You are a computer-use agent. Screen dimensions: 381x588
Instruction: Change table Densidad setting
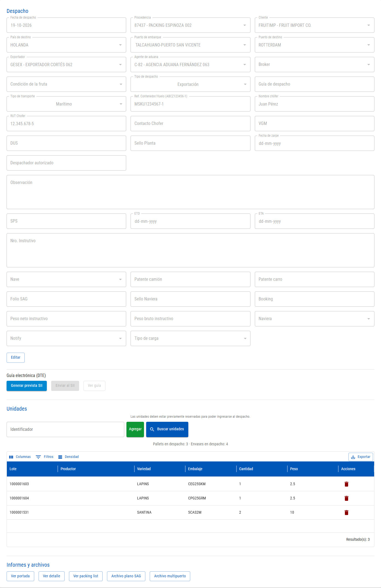pyautogui.click(x=68, y=457)
